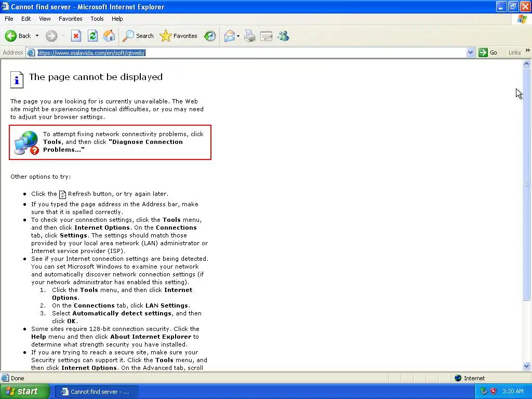Click the page icon in Address bar
Screen dimensions: 532x399
31,52
